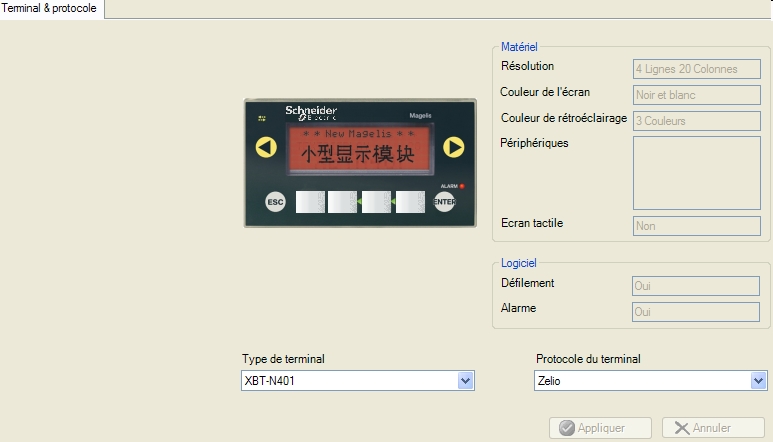
Task: Click the Matériel group label
Action: [x=519, y=47]
